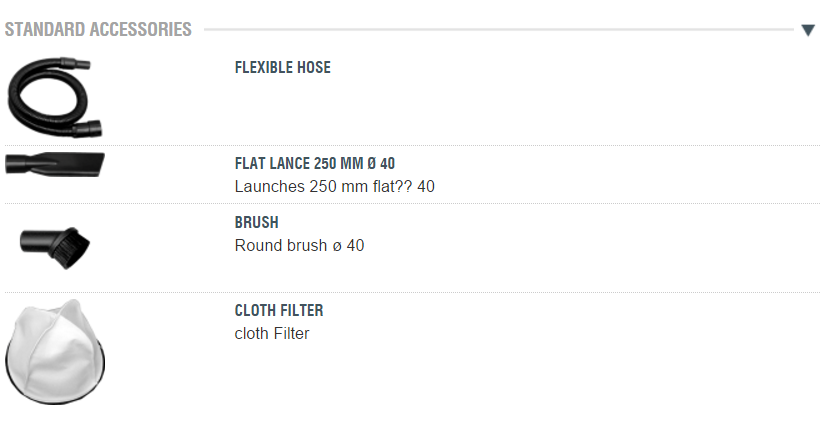Open the white cloth filter image
821x442 pixels.
tap(55, 351)
